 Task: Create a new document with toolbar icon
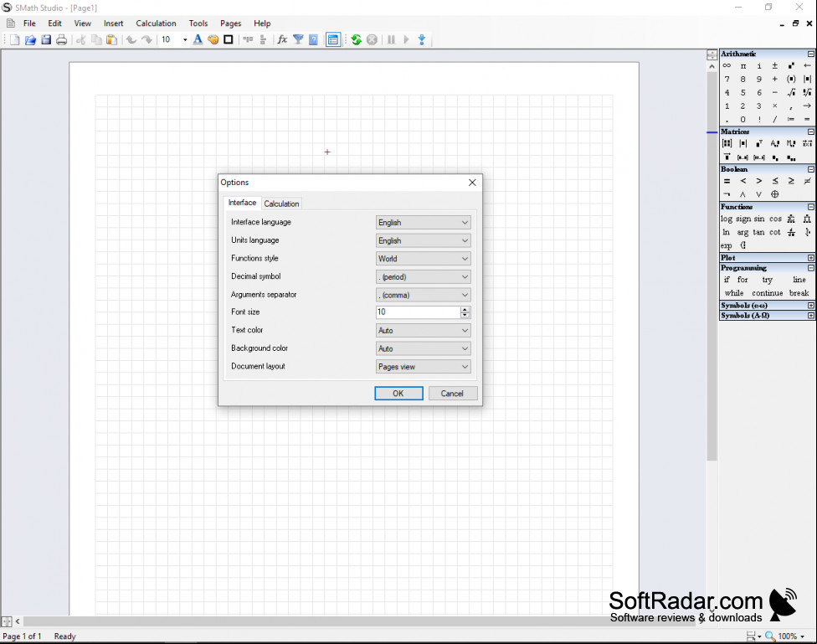coord(14,39)
